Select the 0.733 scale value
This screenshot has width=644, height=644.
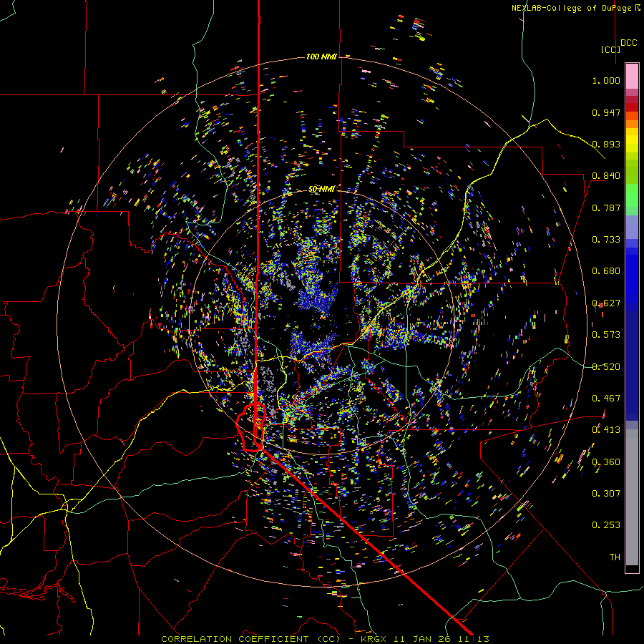pyautogui.click(x=606, y=240)
